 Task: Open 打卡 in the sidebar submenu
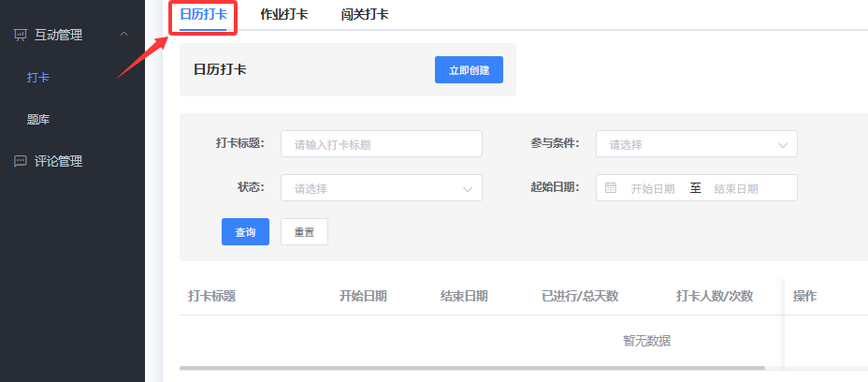click(38, 78)
